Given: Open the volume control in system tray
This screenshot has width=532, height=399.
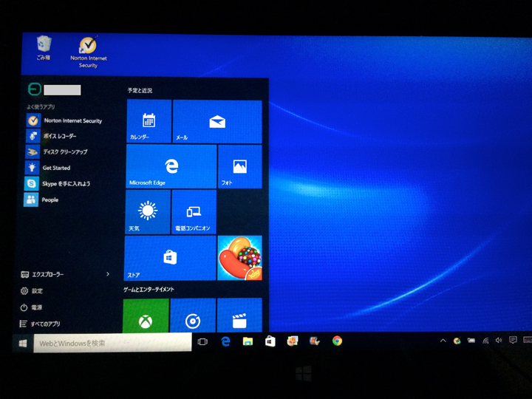Looking at the screenshot, I should pyautogui.click(x=499, y=341).
